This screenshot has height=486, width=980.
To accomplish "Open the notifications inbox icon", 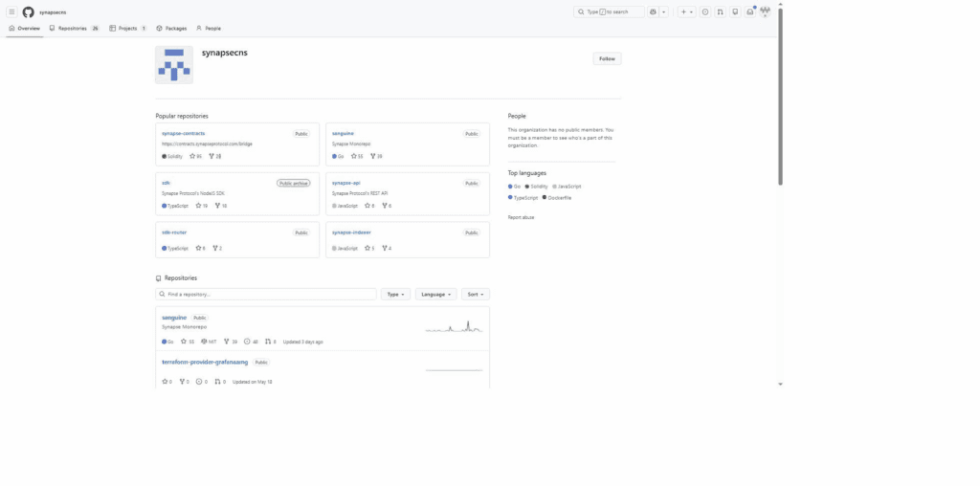I will (750, 11).
